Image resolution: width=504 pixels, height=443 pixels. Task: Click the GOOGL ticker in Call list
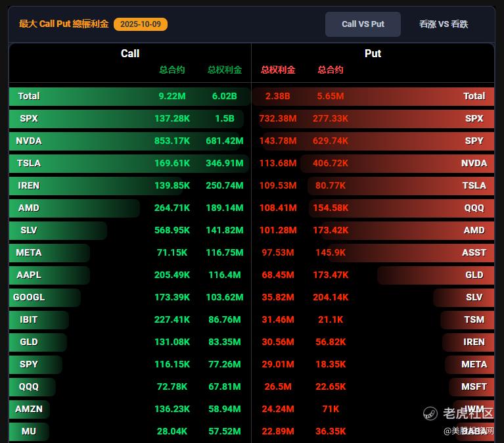tap(29, 297)
